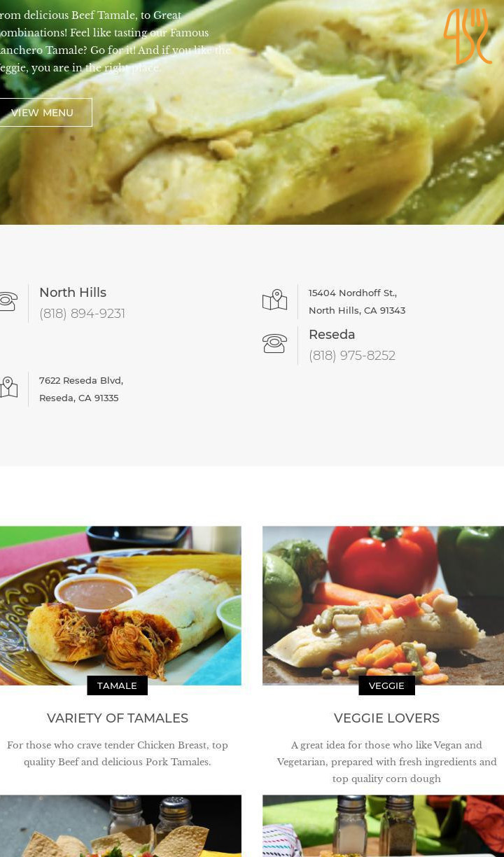Click the orange fork and knife logo
Image resolution: width=504 pixels, height=857 pixels.
tap(468, 36)
